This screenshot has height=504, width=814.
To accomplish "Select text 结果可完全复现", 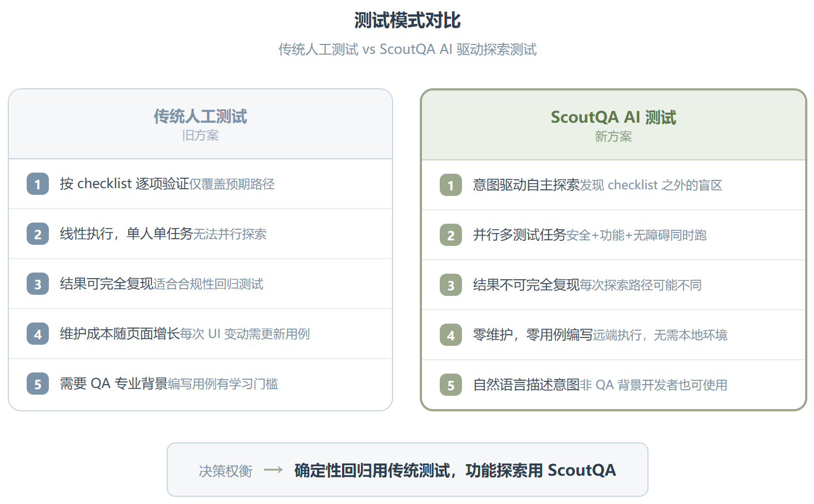I will click(x=107, y=284).
